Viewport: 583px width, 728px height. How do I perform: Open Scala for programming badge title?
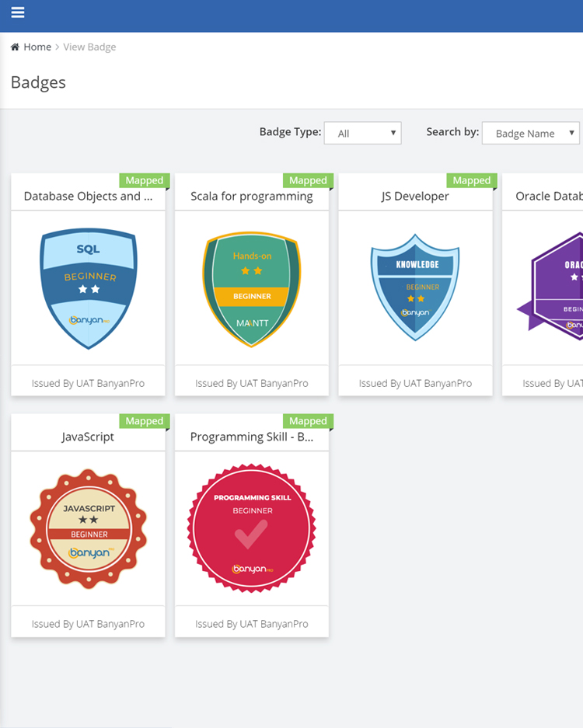pyautogui.click(x=252, y=197)
